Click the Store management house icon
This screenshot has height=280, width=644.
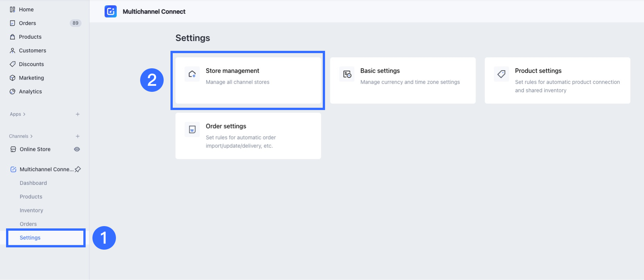(x=192, y=74)
